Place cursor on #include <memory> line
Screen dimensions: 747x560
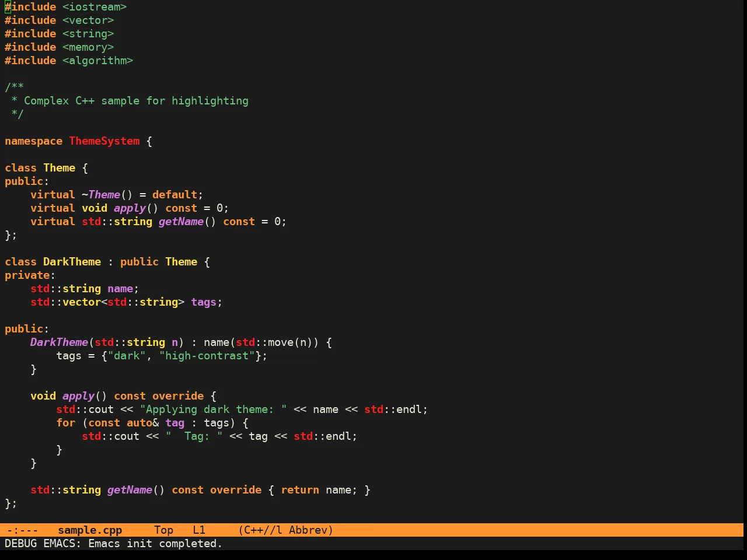click(x=60, y=47)
